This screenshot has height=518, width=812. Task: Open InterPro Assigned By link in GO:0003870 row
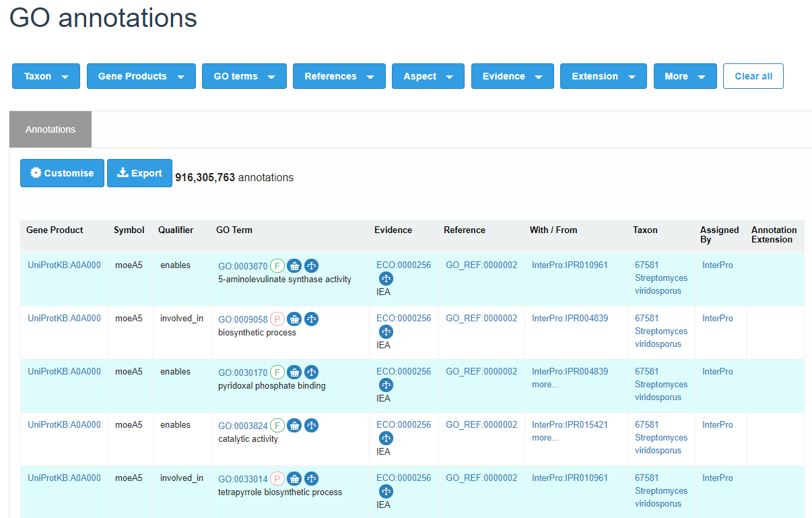click(x=718, y=265)
